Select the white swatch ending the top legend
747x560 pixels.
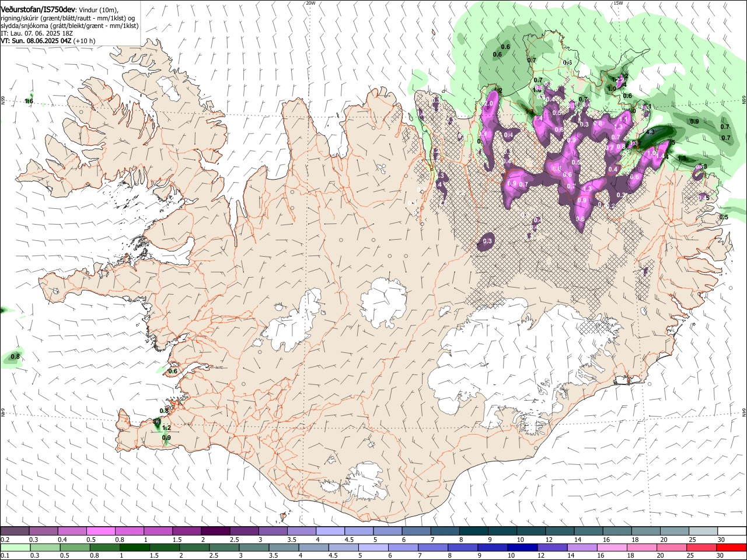pyautogui.click(x=731, y=531)
